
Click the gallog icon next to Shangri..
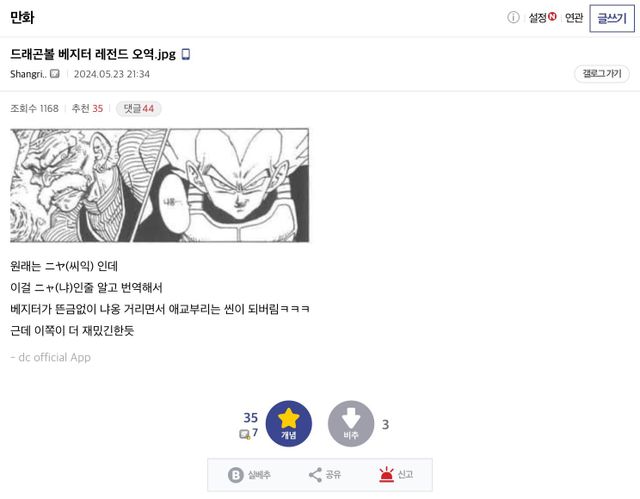pos(55,74)
